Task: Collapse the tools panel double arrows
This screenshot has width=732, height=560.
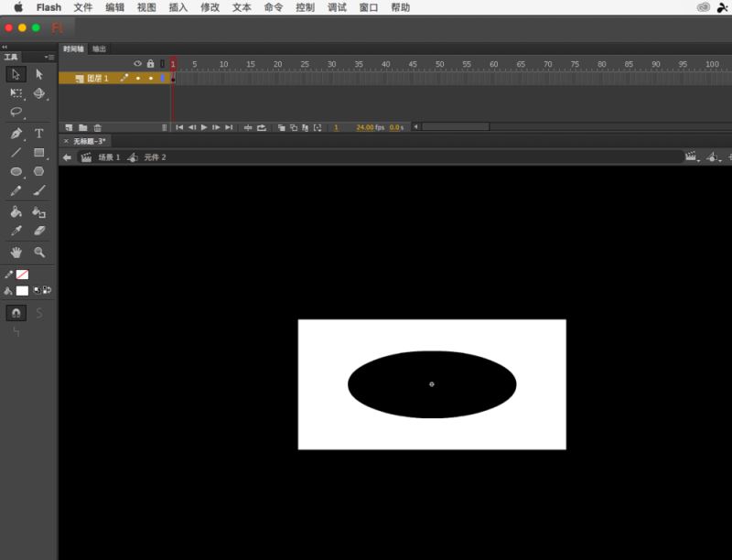Action: (5, 47)
